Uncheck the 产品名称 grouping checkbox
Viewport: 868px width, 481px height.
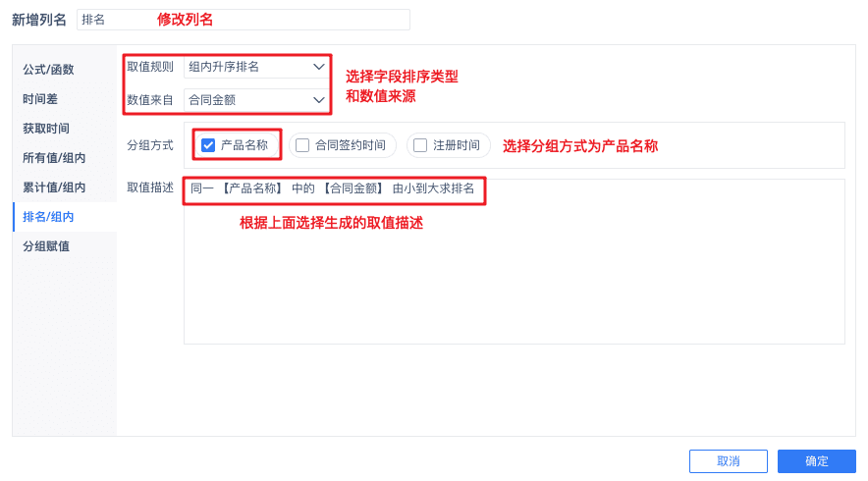[208, 145]
